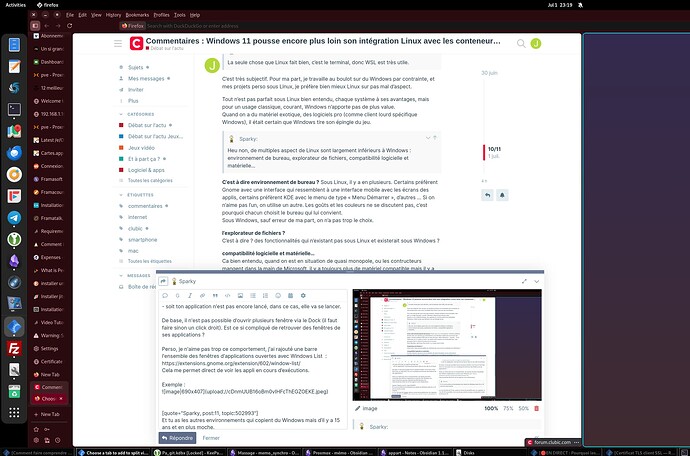690x456 pixels.
Task: Click the calendar date icon in the composer
Action: pos(290,295)
